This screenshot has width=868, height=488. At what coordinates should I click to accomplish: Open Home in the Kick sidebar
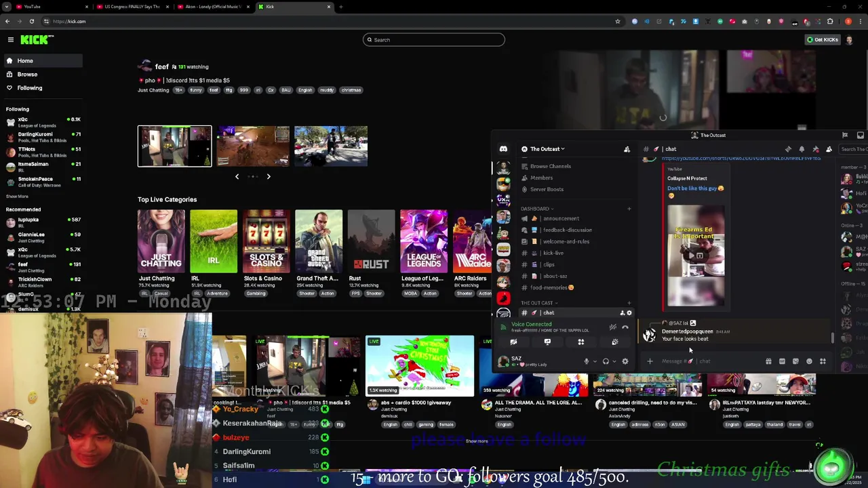click(x=42, y=61)
